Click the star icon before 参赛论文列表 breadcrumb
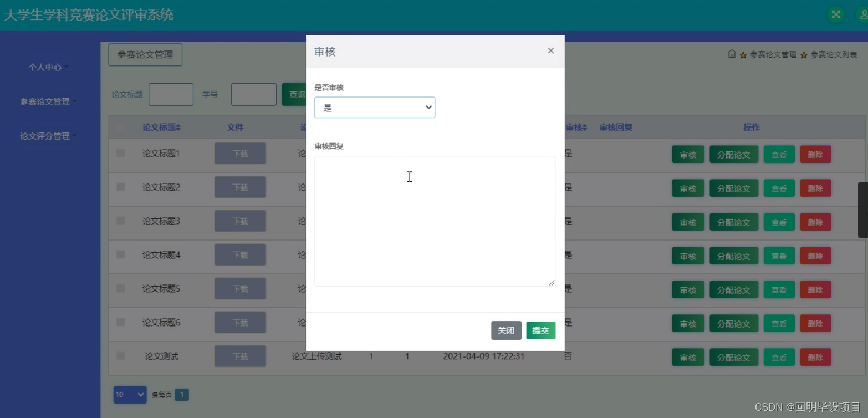 tap(803, 54)
